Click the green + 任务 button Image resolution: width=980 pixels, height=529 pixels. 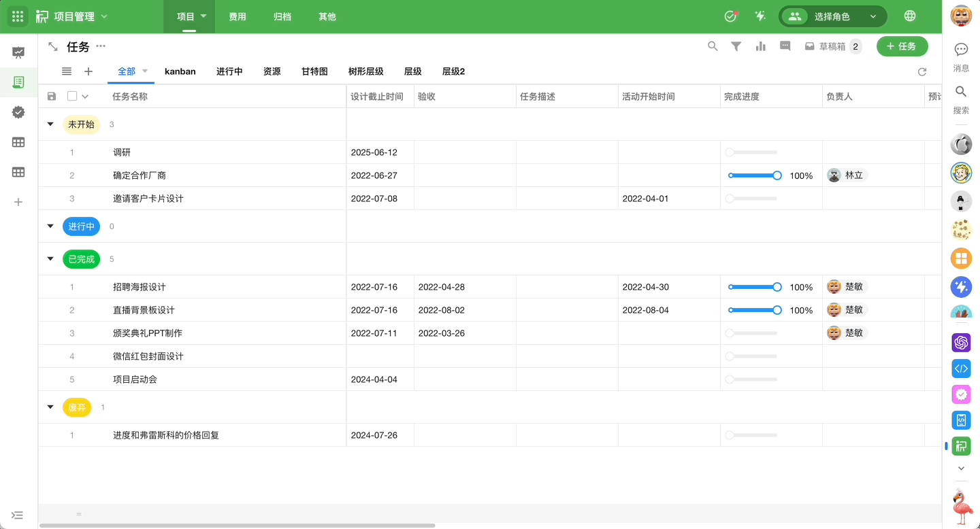[902, 46]
